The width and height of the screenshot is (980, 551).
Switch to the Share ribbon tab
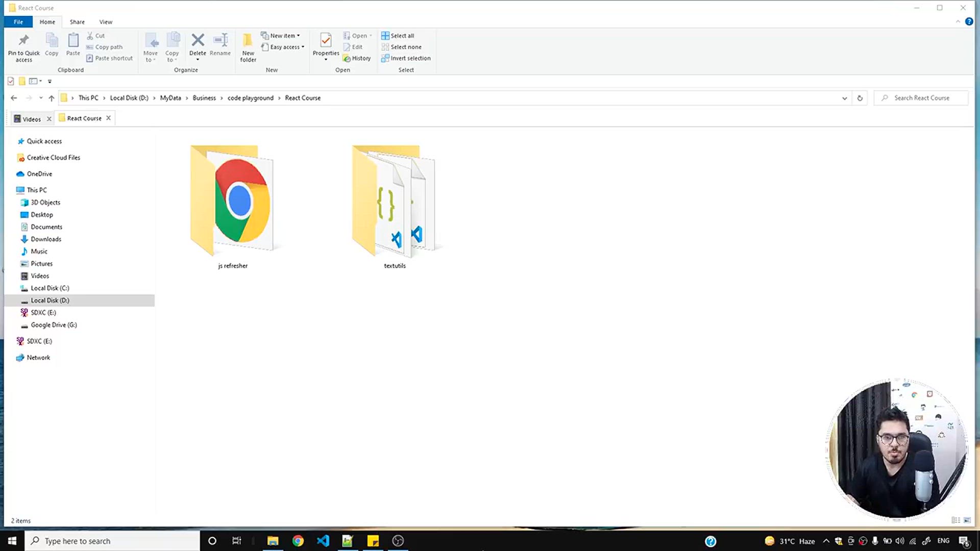(x=77, y=22)
